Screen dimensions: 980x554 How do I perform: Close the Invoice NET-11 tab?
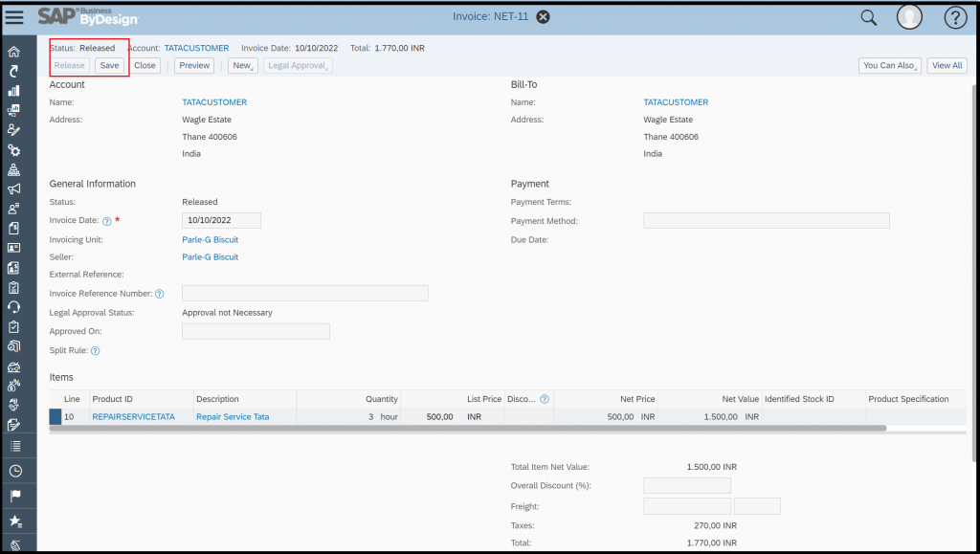click(544, 17)
